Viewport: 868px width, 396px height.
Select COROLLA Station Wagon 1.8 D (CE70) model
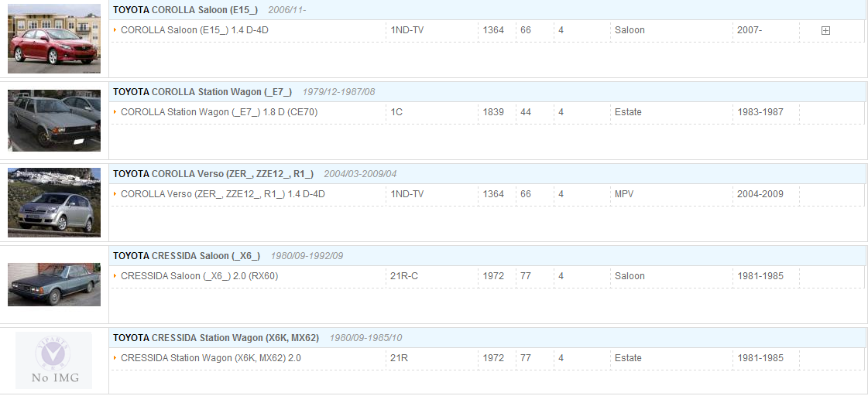coord(219,111)
